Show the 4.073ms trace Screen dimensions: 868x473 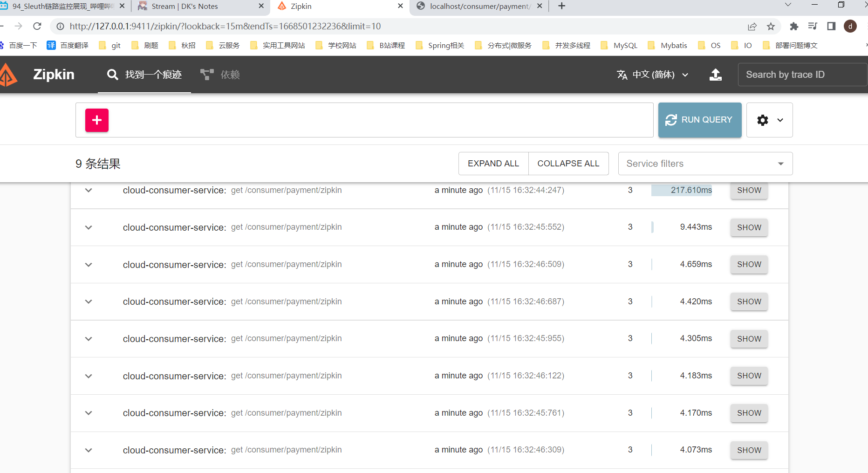click(x=749, y=450)
